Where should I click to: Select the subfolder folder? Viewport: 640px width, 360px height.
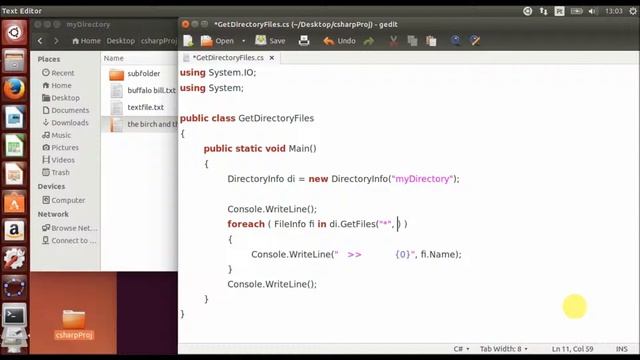click(139, 74)
